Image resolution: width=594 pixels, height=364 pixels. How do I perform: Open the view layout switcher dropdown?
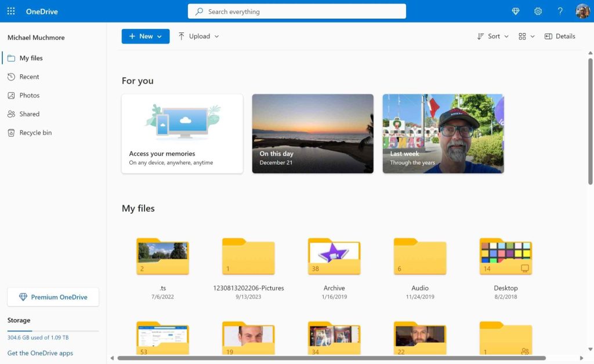pos(527,37)
